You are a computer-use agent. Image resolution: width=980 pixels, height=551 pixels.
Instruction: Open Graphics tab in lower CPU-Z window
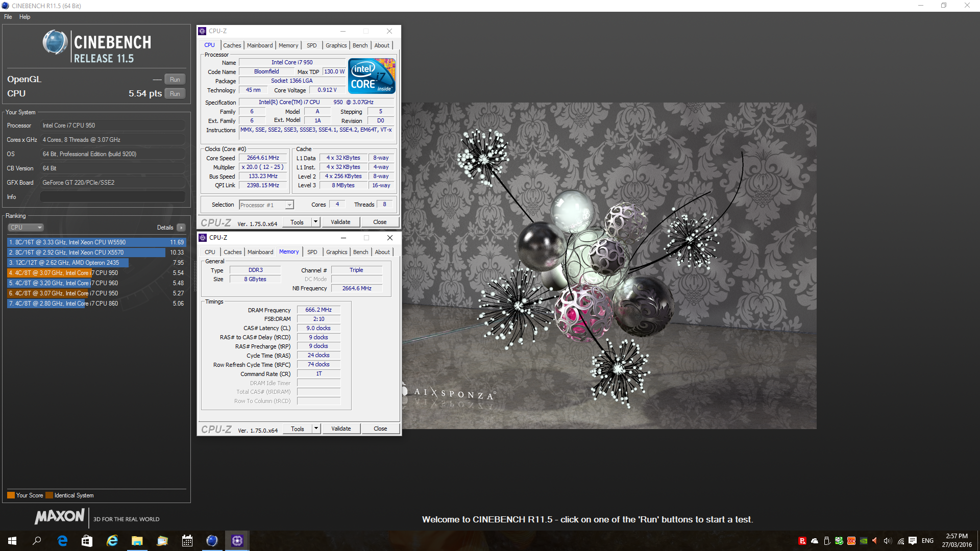(336, 252)
